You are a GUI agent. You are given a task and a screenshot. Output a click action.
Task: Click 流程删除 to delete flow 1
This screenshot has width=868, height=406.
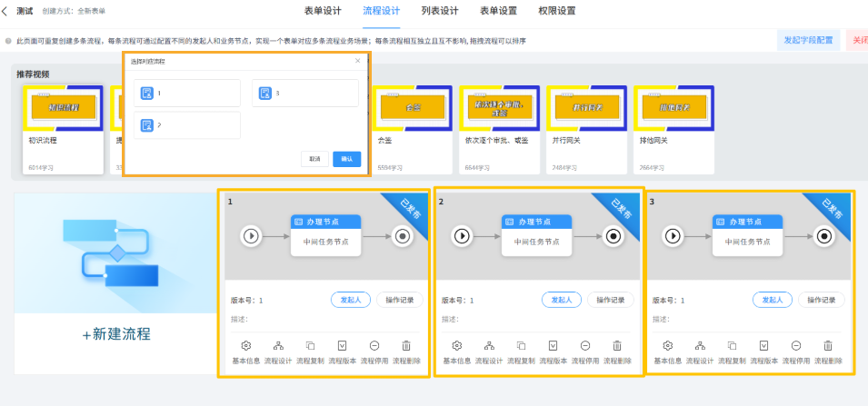(x=406, y=352)
